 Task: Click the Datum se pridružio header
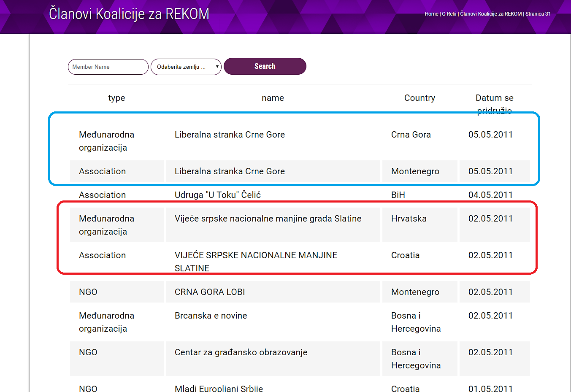(x=494, y=98)
